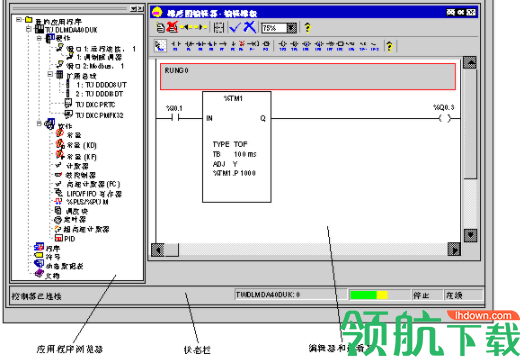Click the %Q0.3 output coil
Image resolution: width=520 pixels, height=363 pixels.
coord(444,118)
